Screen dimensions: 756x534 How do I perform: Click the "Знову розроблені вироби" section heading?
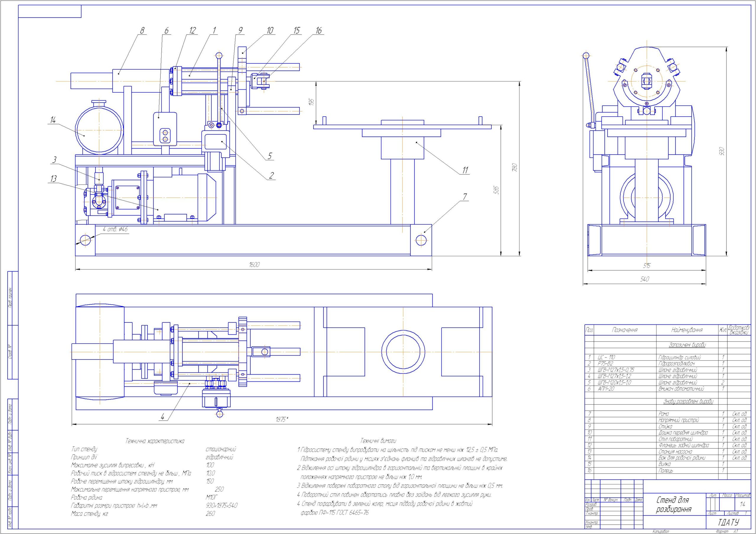click(x=688, y=402)
